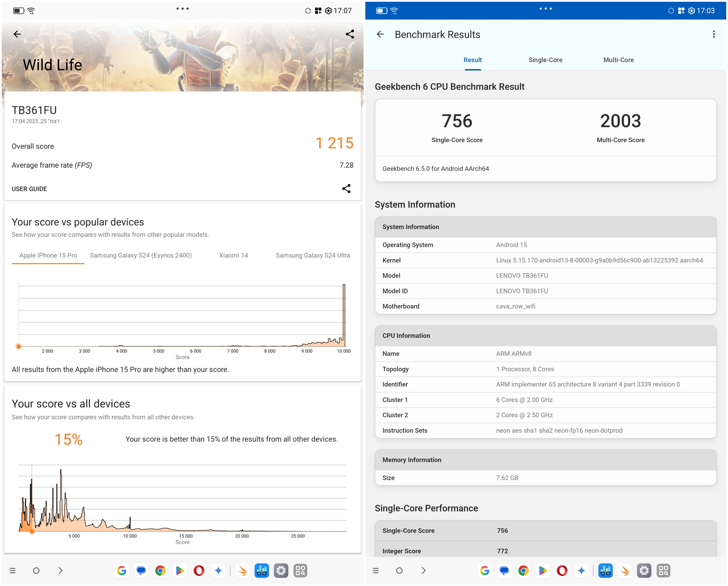Open the three-dot overflow menu in Geekbench

[713, 34]
